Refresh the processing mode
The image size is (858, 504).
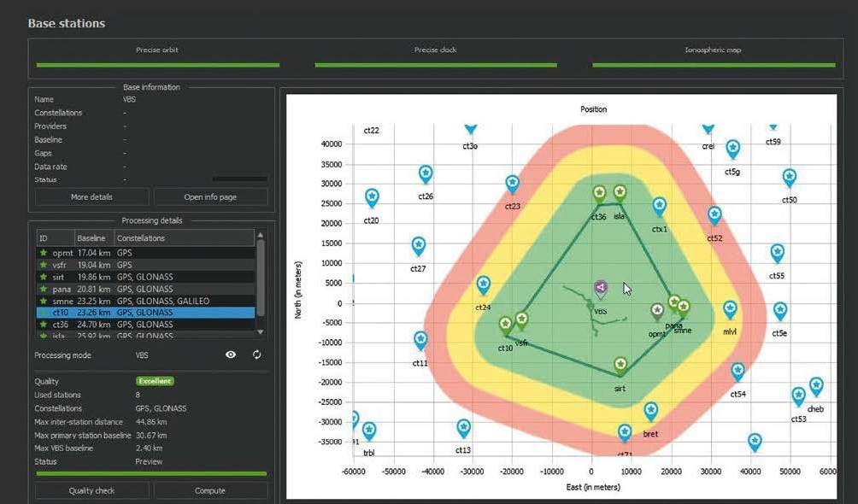[256, 355]
